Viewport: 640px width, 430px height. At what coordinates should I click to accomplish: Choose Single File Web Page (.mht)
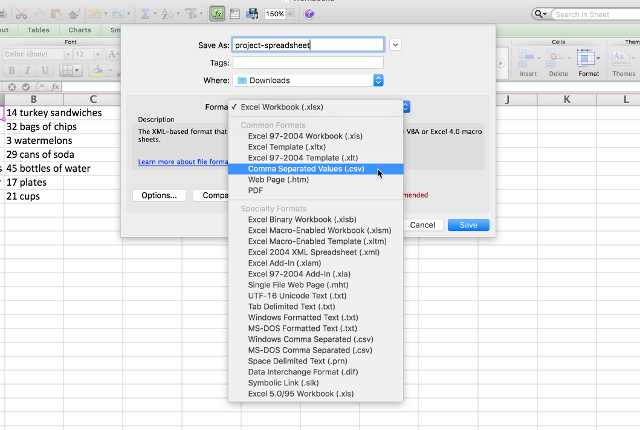click(316, 285)
